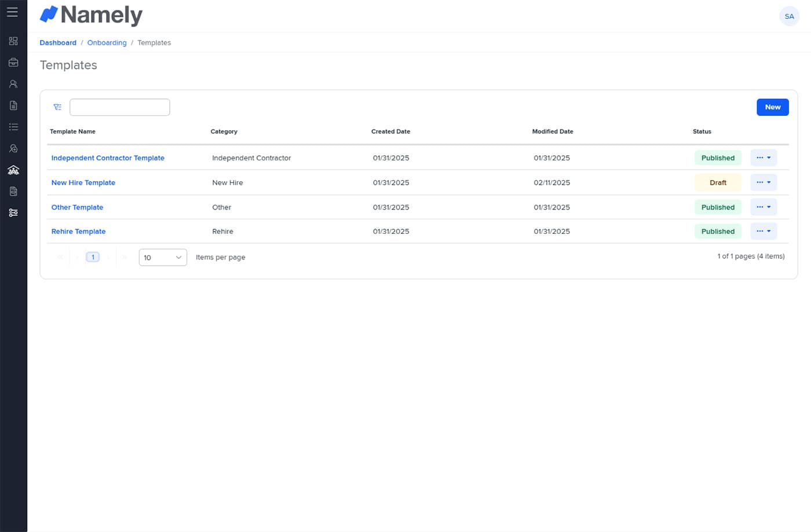The width and height of the screenshot is (811, 532).
Task: Click the people-under-roof icon in sidebar
Action: [x=13, y=170]
